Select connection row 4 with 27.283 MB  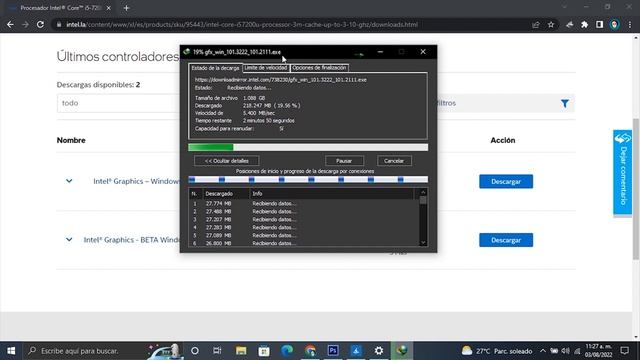click(304, 227)
